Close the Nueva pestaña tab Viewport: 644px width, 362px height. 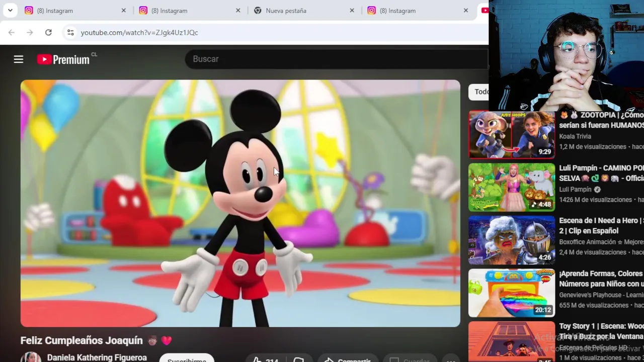(352, 10)
